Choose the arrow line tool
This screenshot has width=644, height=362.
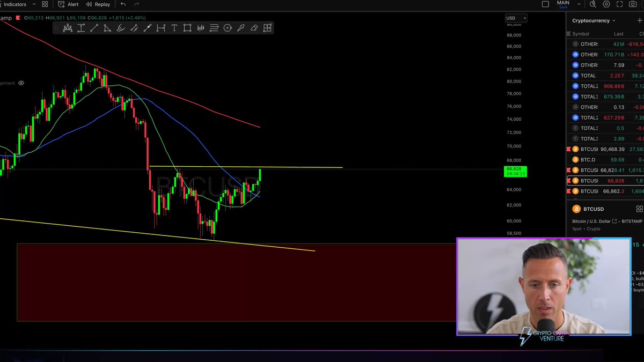pos(147,28)
